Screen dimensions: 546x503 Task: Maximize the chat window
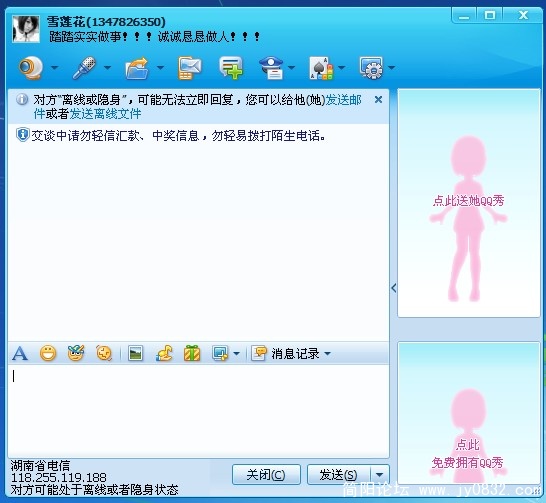point(490,15)
